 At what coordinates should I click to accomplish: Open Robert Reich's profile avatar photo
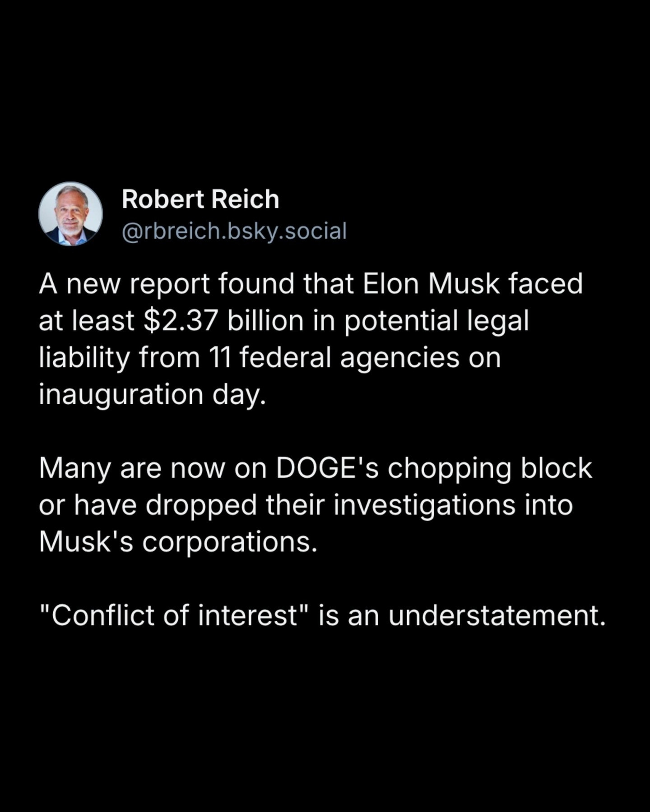pos(70,214)
